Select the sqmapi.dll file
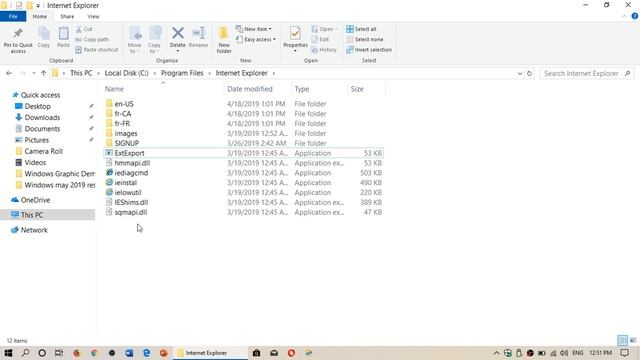The image size is (640, 360). pyautogui.click(x=131, y=212)
